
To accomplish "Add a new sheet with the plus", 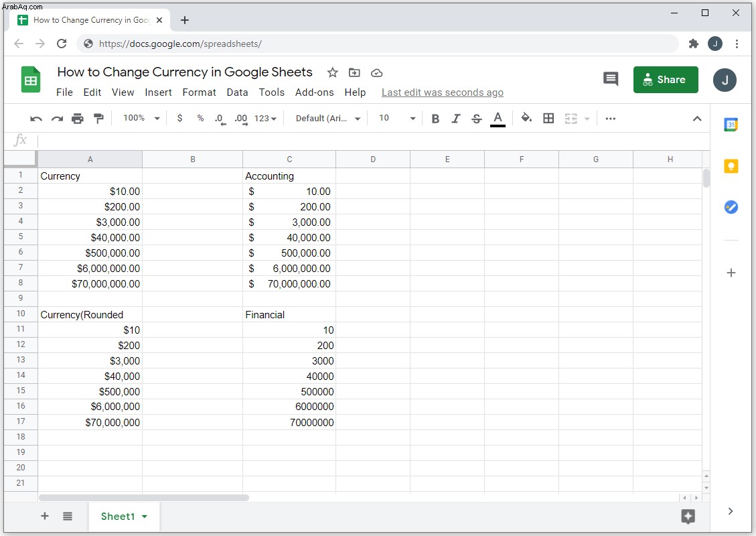I will pyautogui.click(x=45, y=516).
